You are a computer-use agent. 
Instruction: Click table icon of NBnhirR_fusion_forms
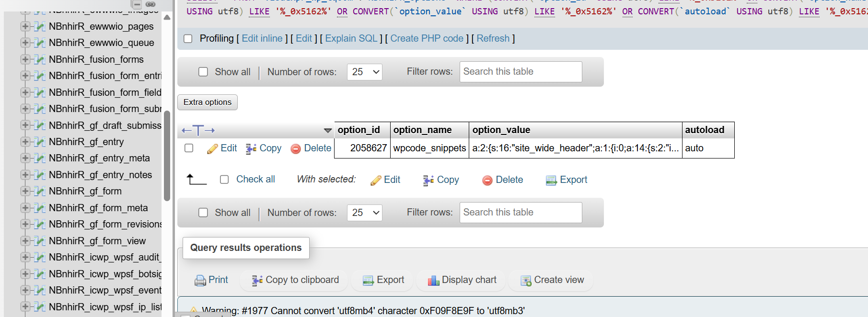40,60
